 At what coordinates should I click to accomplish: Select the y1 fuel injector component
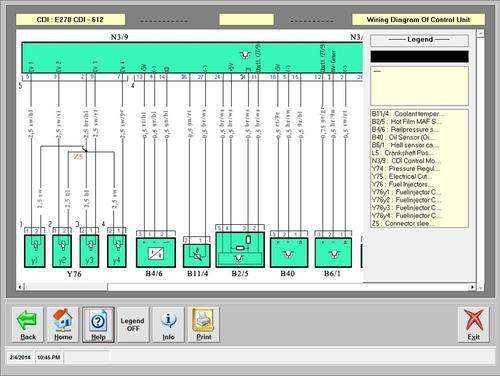click(x=35, y=251)
